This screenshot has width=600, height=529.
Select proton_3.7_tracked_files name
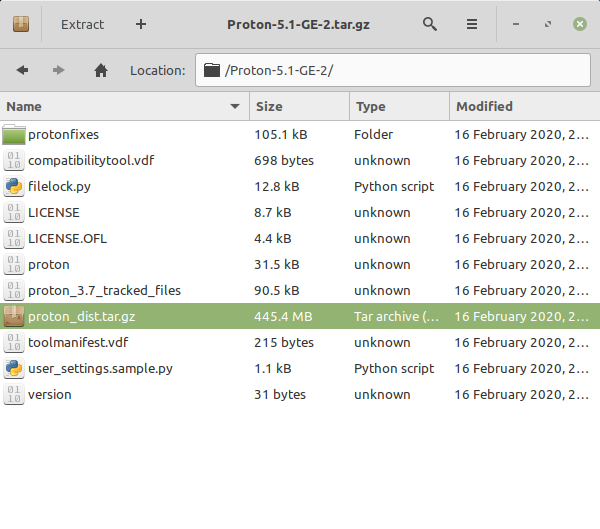tap(104, 291)
